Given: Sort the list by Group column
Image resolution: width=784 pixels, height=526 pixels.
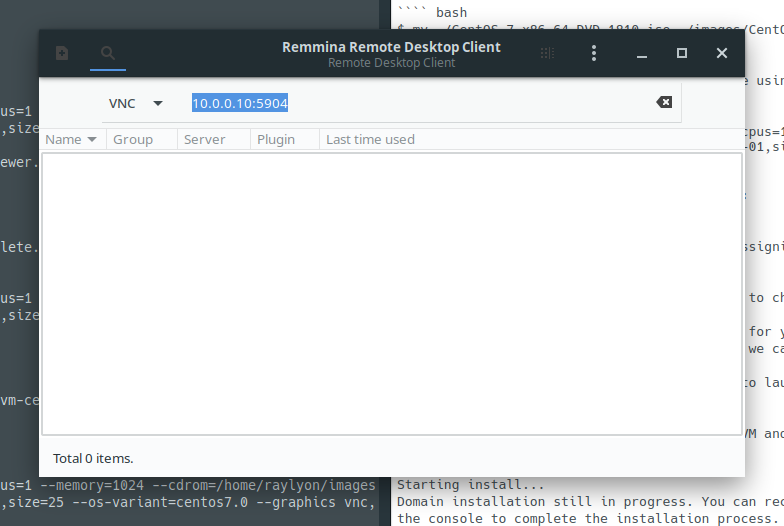Looking at the screenshot, I should click(132, 139).
